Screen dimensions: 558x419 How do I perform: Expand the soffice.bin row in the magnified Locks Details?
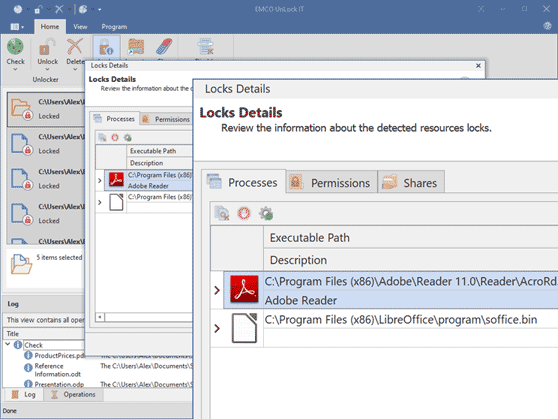tap(217, 328)
